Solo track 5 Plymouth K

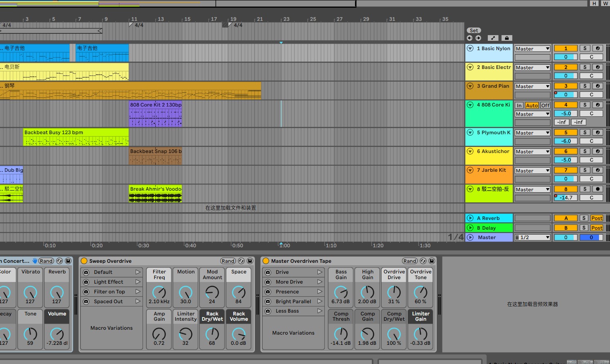(x=585, y=132)
